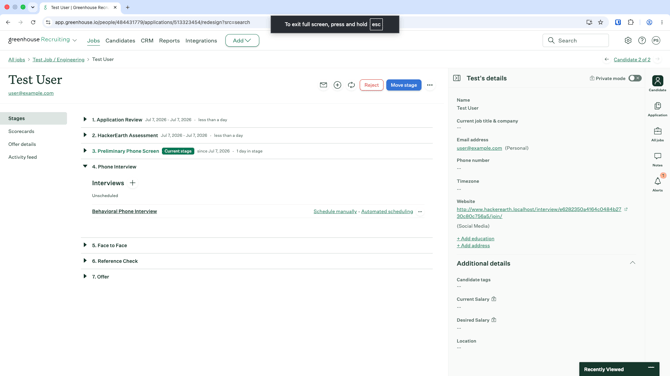This screenshot has height=376, width=670.
Task: Open the Candidate sidebar icon
Action: pos(657,83)
